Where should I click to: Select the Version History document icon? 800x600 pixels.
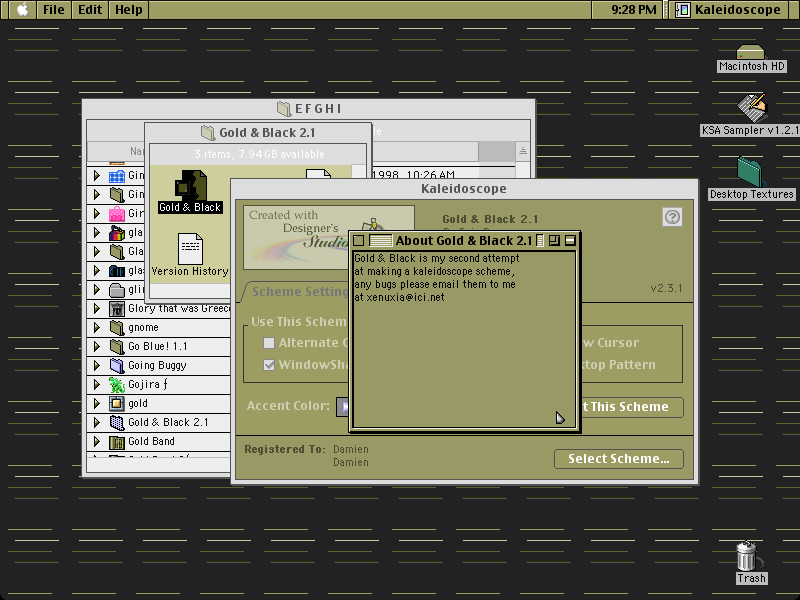[190, 248]
